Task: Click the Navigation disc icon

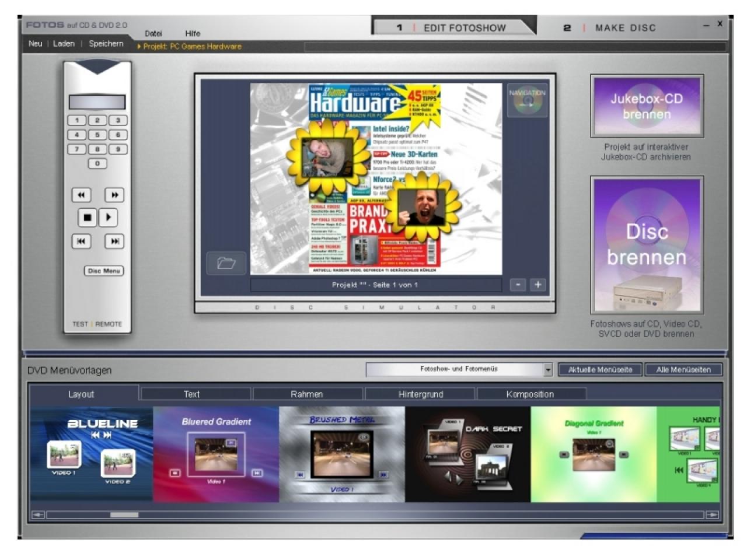Action: pos(527,100)
